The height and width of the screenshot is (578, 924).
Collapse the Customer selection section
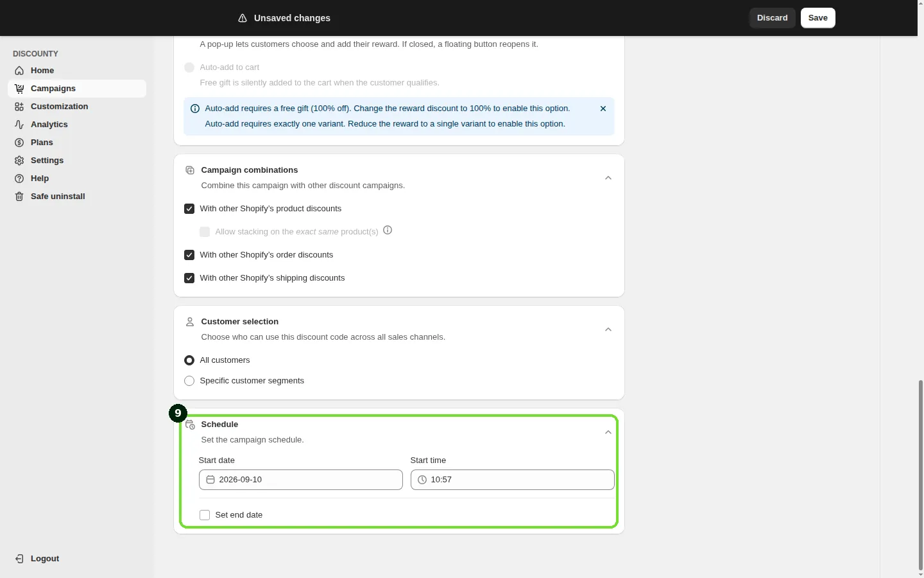pyautogui.click(x=608, y=329)
